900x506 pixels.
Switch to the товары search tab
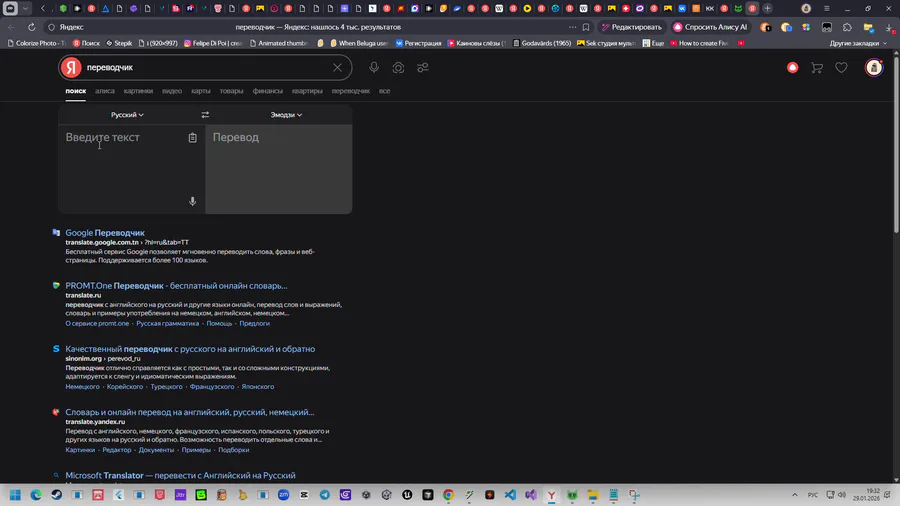(x=231, y=91)
